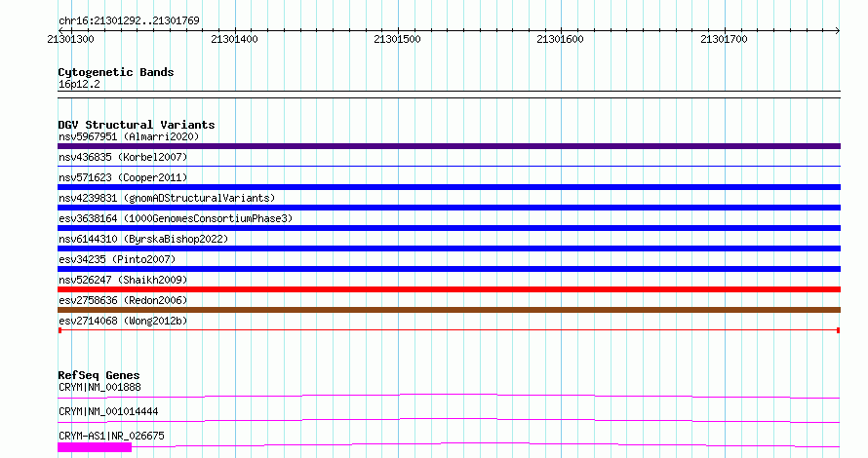This screenshot has height=458, width=868.
Task: Click the chr16:21301292..21301769 region label
Action: (129, 21)
